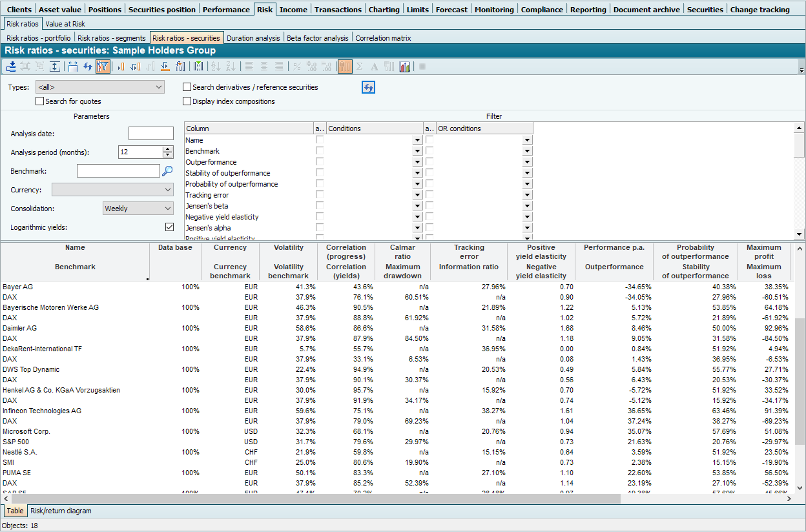Screen dimensions: 806x532
Task: Click the export/download icon in toolbar
Action: (11, 66)
